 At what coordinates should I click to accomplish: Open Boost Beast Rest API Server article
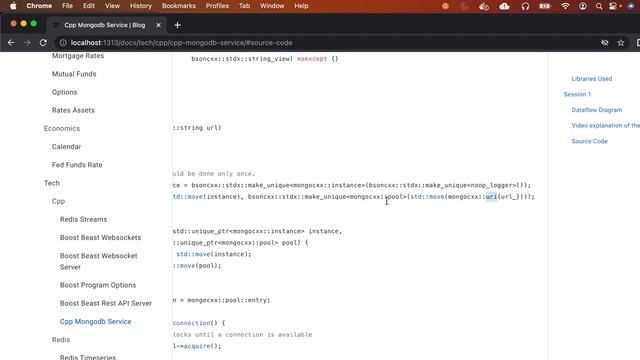(x=106, y=303)
